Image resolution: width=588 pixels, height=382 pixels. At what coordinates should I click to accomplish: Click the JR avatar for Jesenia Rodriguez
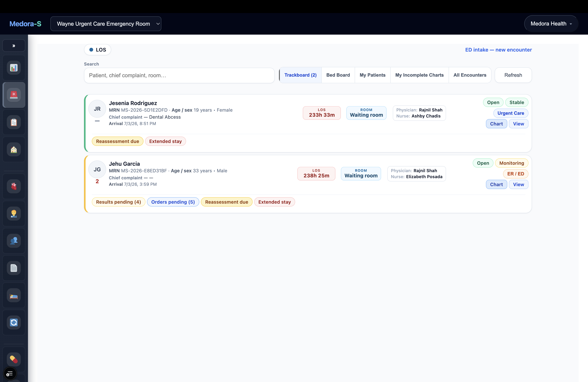pyautogui.click(x=97, y=109)
